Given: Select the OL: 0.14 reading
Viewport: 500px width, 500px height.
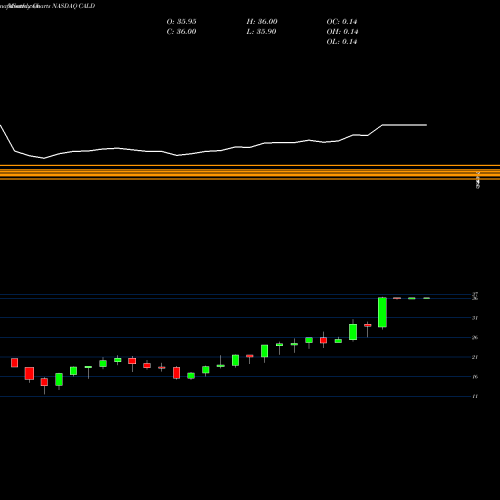Looking at the screenshot, I should (x=342, y=42).
